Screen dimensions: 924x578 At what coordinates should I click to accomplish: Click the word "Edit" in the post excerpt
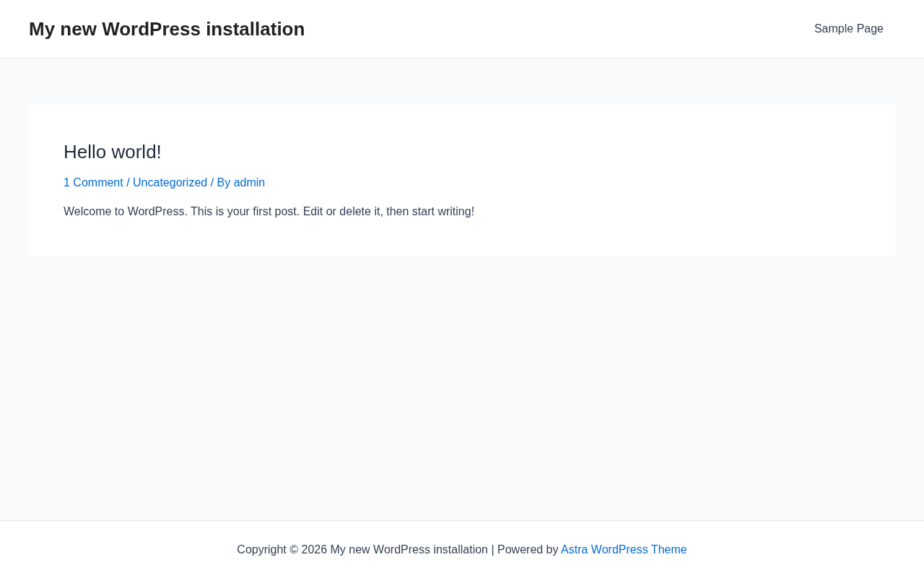click(313, 212)
